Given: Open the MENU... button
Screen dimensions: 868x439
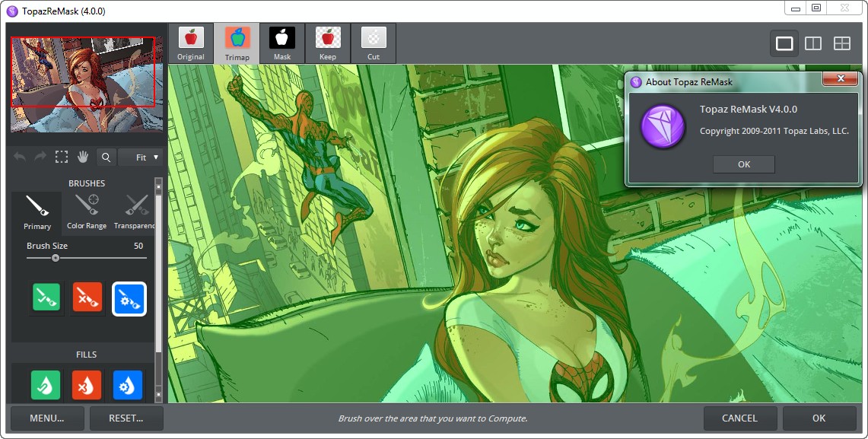Looking at the screenshot, I should [47, 418].
